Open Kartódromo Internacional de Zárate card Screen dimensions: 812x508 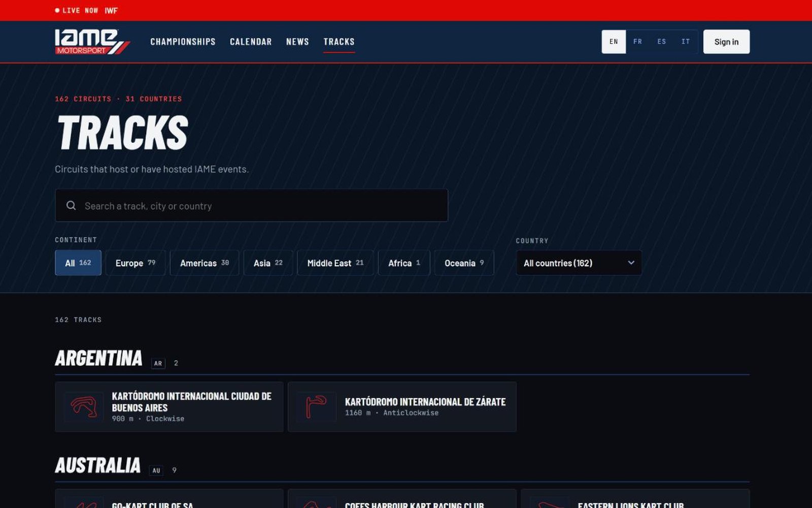click(402, 407)
